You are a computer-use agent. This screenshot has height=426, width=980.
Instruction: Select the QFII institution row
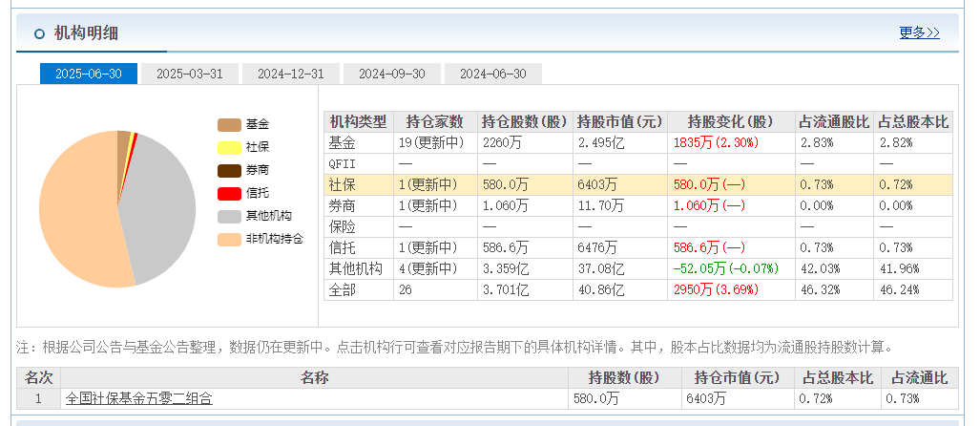tap(638, 164)
